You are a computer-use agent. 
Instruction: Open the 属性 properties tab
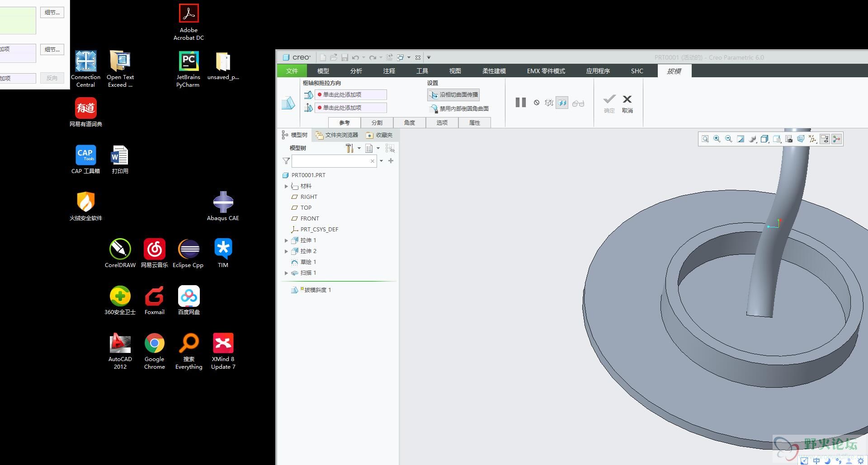(x=475, y=123)
